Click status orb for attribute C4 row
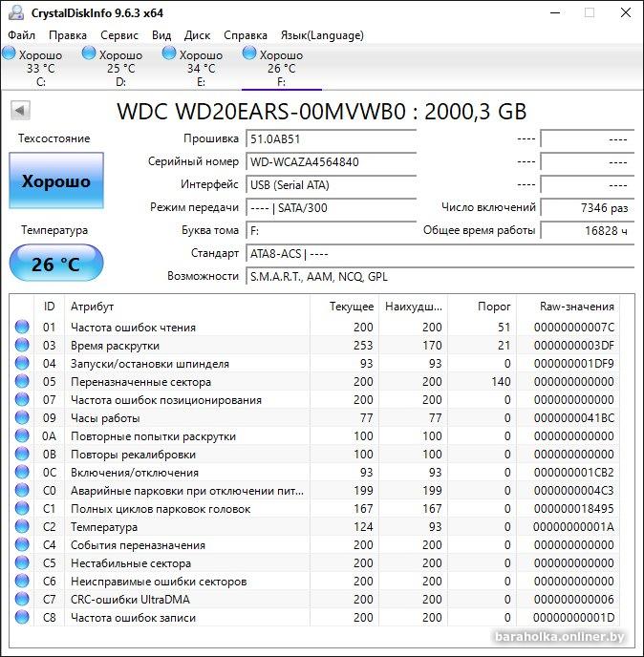 click(x=22, y=544)
